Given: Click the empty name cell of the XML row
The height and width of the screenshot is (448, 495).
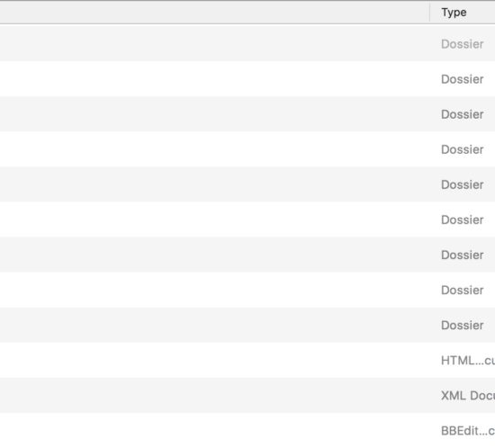Looking at the screenshot, I should coord(215,395).
